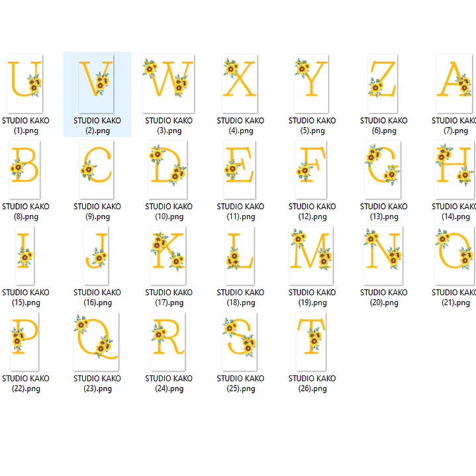Select the letter I sunflower thumbnail
Screen dimensions: 476x476
click(25, 256)
